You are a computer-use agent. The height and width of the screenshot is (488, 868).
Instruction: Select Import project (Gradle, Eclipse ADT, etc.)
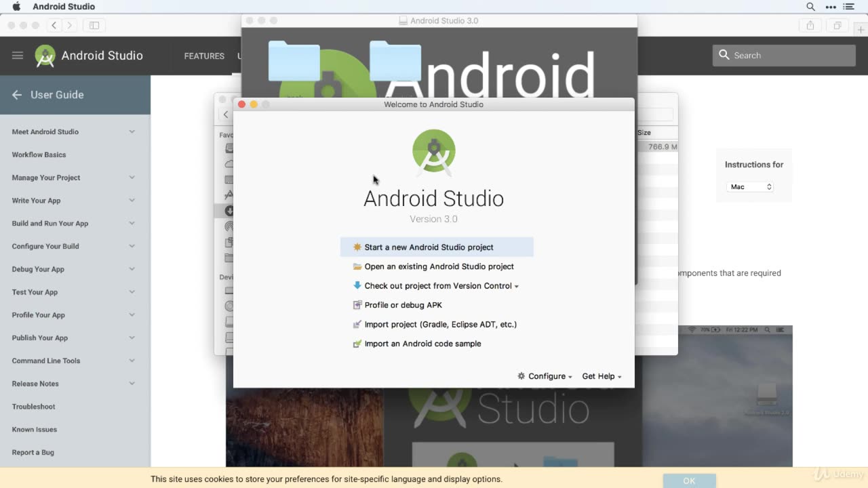(437, 324)
